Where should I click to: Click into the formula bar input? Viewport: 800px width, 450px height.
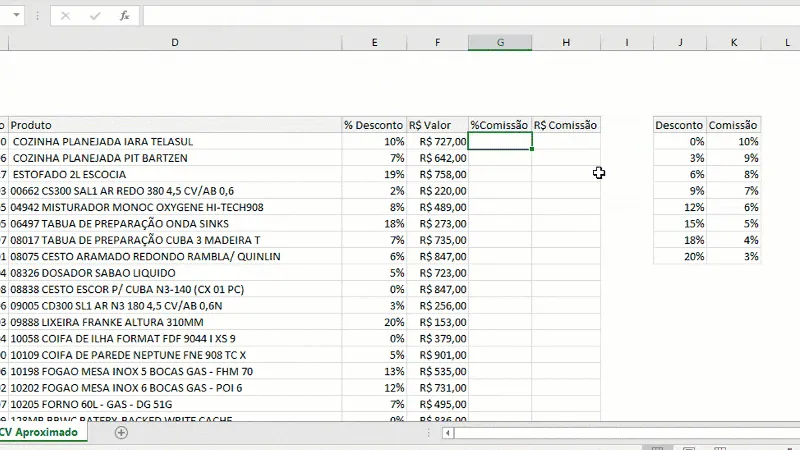pos(471,16)
